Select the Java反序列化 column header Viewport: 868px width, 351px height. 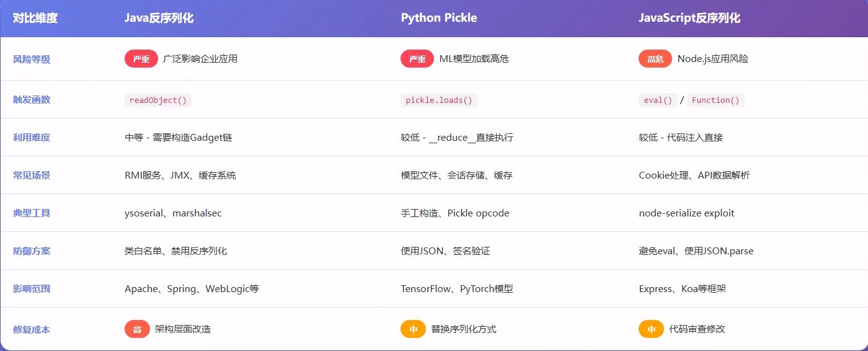click(x=159, y=18)
